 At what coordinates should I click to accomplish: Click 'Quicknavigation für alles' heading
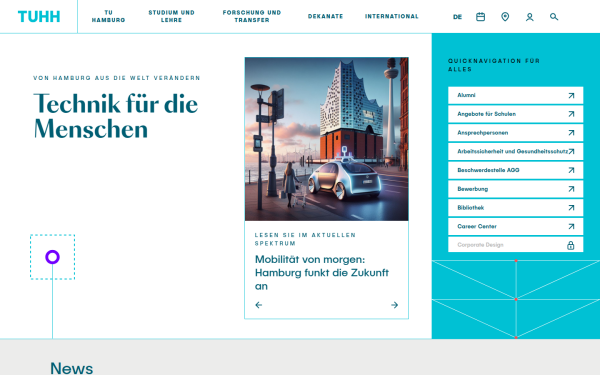(x=494, y=65)
